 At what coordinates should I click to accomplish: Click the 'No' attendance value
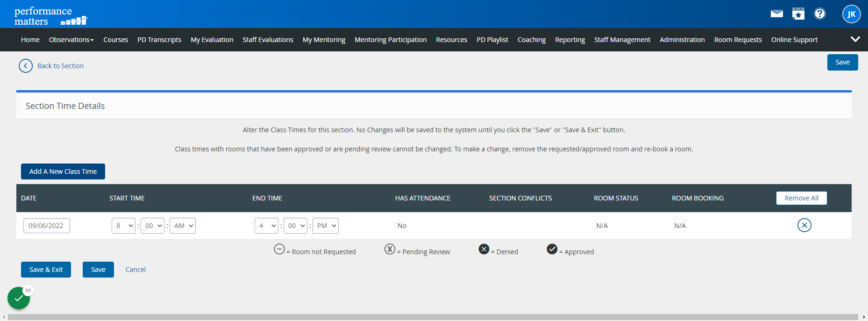(x=402, y=226)
